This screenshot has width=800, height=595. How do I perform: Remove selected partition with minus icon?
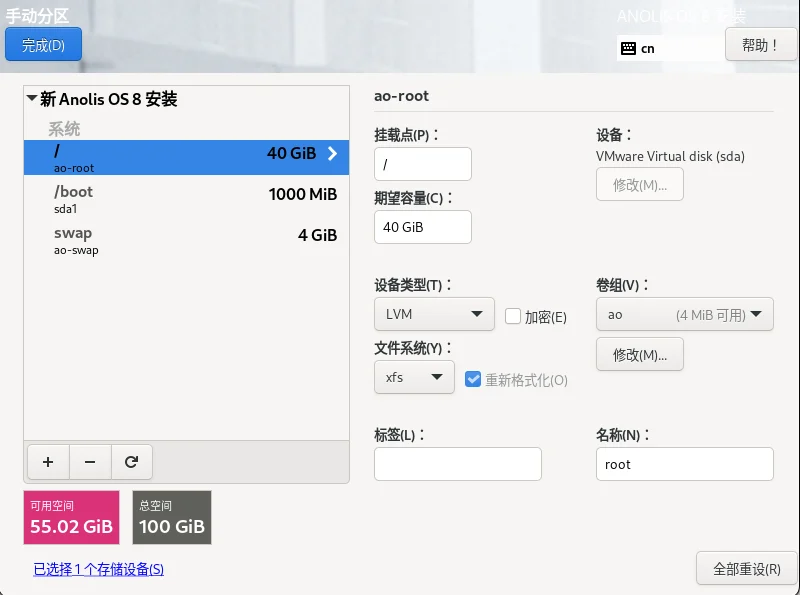[90, 462]
